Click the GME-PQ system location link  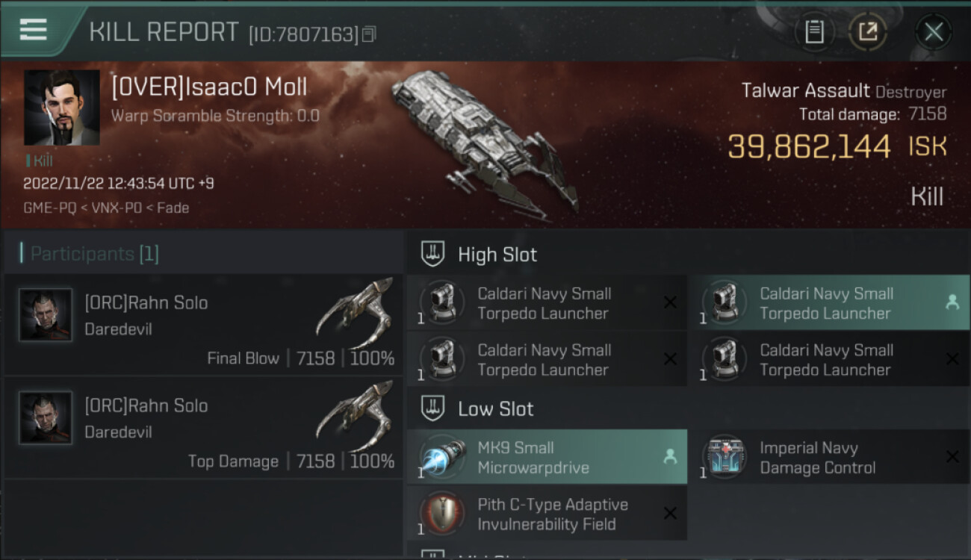(x=49, y=208)
